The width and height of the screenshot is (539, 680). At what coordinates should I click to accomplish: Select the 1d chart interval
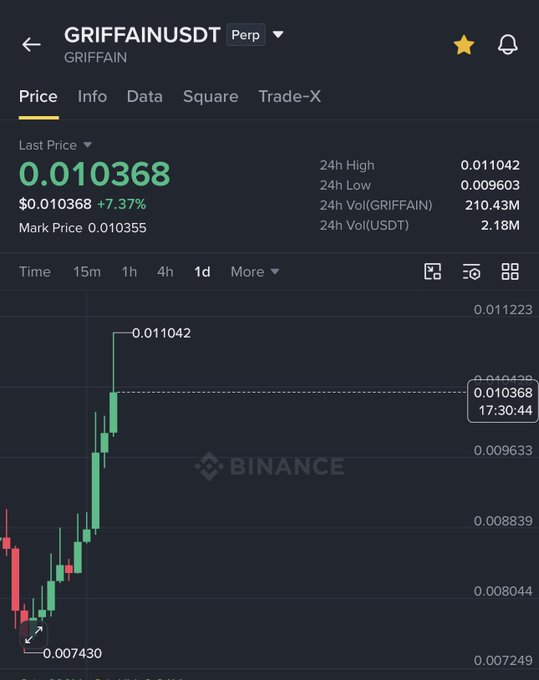pos(202,272)
